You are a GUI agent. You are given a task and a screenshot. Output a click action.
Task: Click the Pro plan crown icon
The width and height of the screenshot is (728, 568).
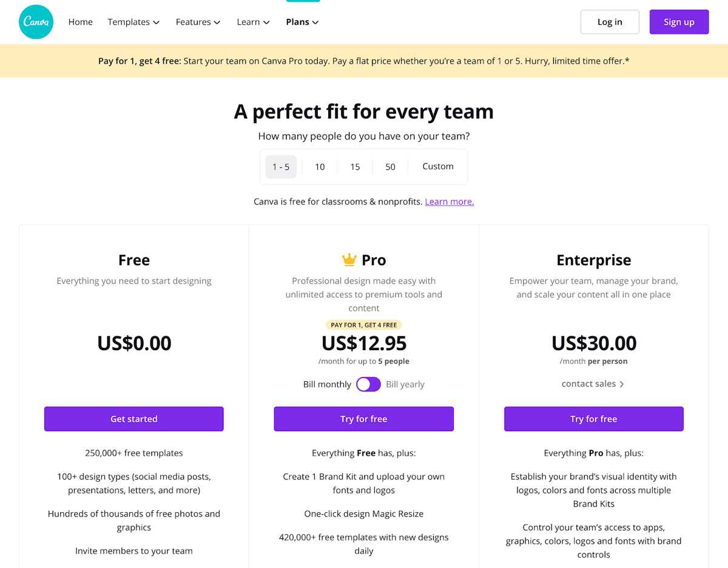349,260
